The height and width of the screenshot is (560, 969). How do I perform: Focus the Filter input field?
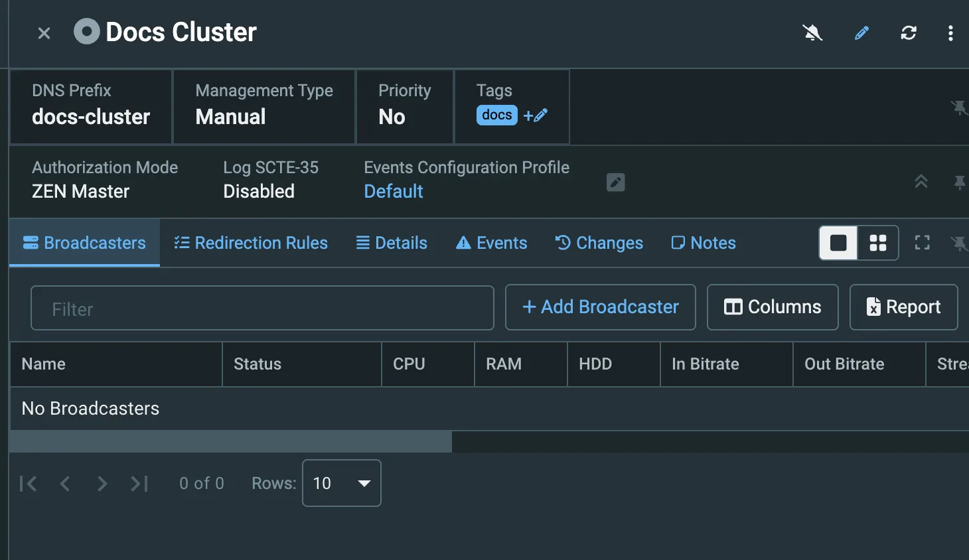(x=262, y=308)
